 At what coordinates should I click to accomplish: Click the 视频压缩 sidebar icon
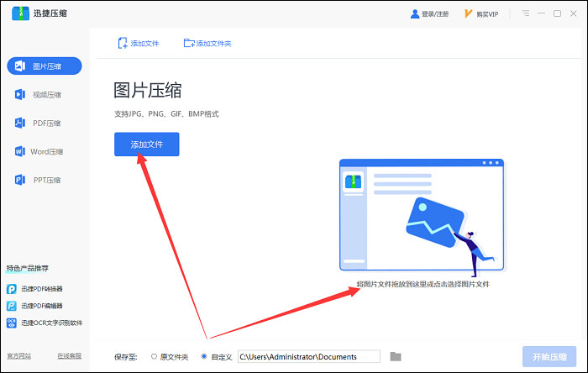pos(20,94)
